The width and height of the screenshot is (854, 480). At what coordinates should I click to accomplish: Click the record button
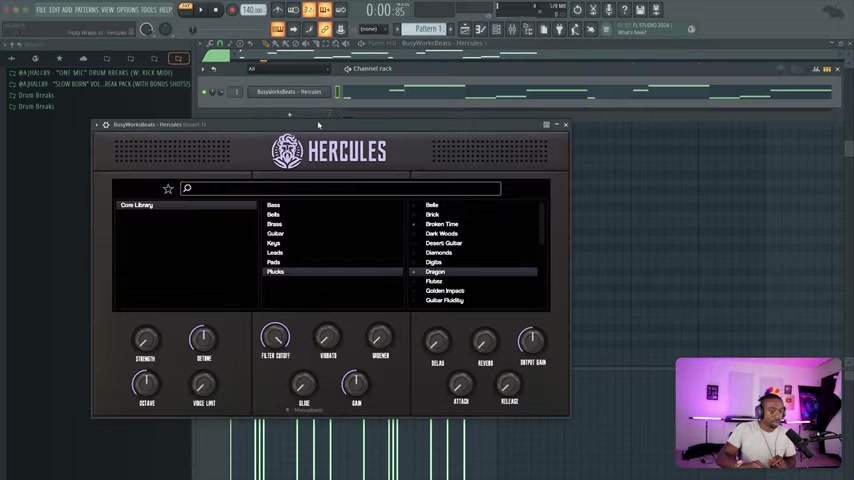pos(231,10)
